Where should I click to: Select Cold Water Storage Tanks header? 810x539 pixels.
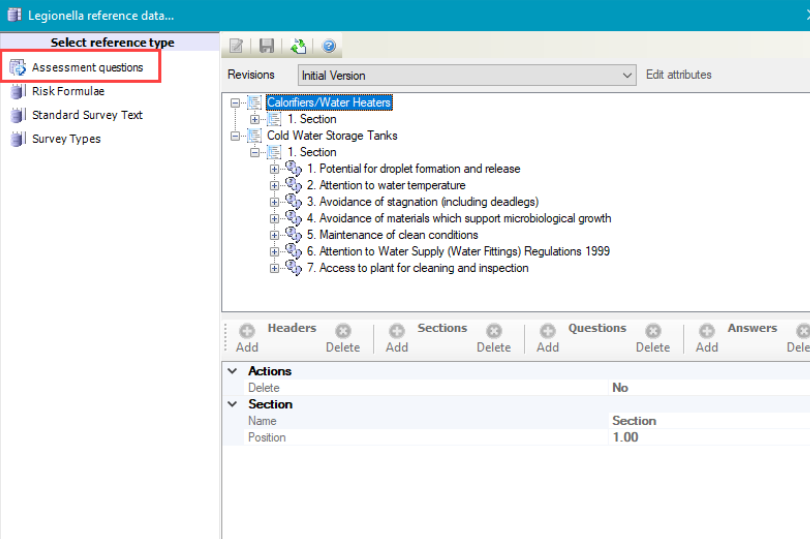point(331,135)
